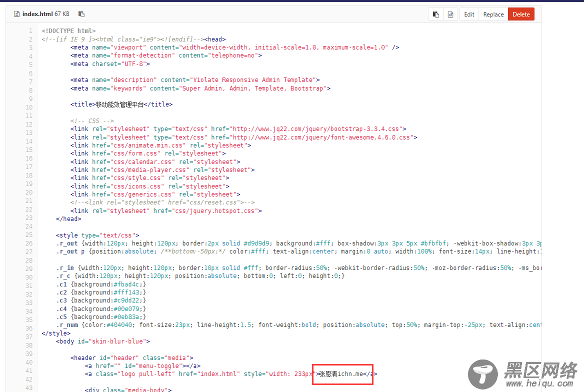The image size is (584, 392).
Task: Click the closing </head> tag
Action: tap(68, 218)
